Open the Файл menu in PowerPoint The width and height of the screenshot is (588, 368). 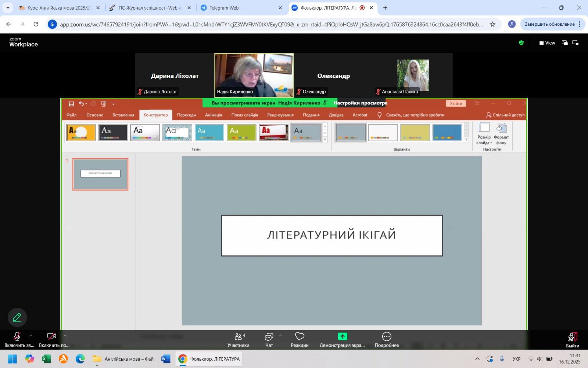pos(71,115)
